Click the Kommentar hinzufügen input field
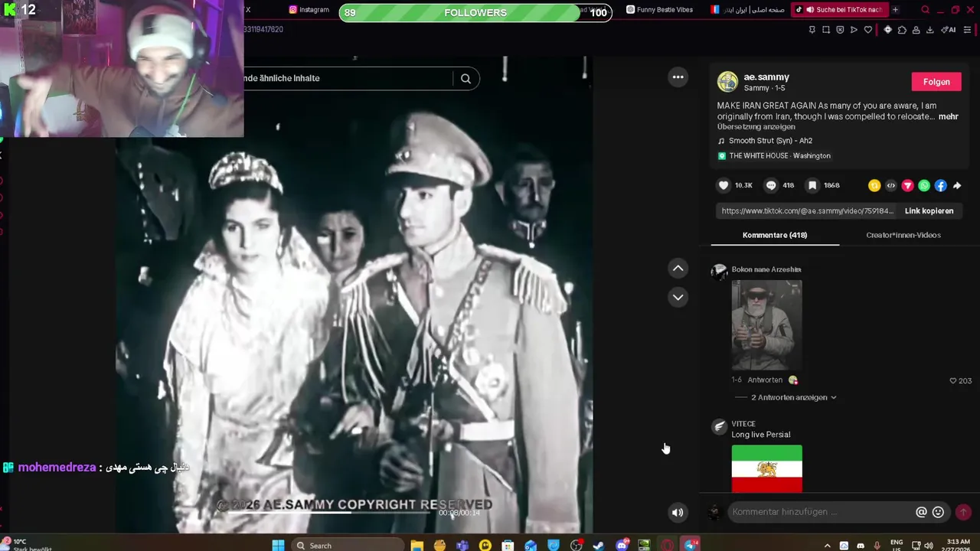Image resolution: width=980 pixels, height=551 pixels. coord(821,512)
